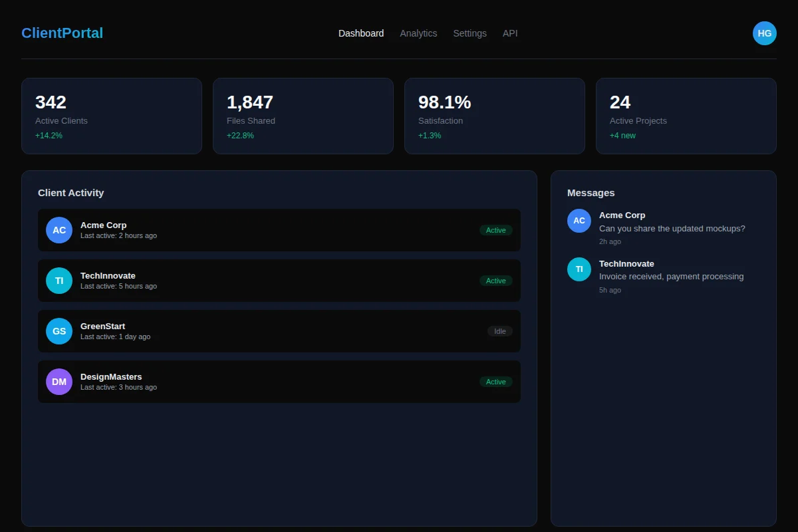The height and width of the screenshot is (532, 798).
Task: Open the Acme Corp message about mockups
Action: point(671,228)
